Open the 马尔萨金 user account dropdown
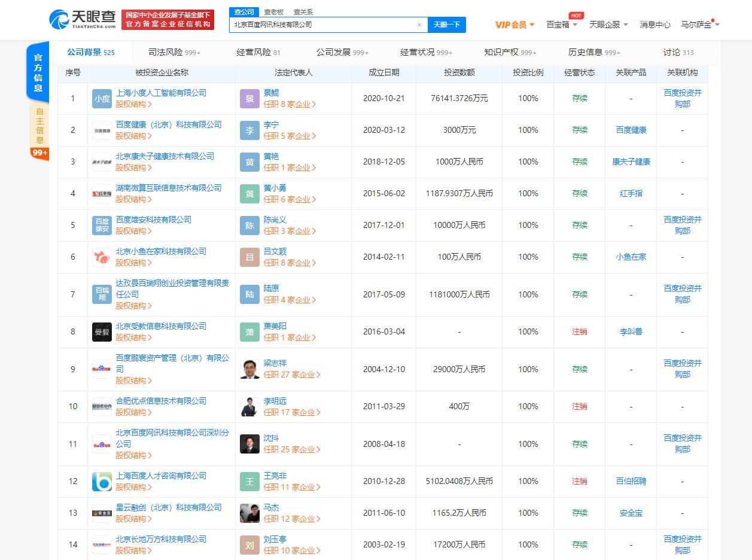The width and height of the screenshot is (752, 560). click(699, 25)
